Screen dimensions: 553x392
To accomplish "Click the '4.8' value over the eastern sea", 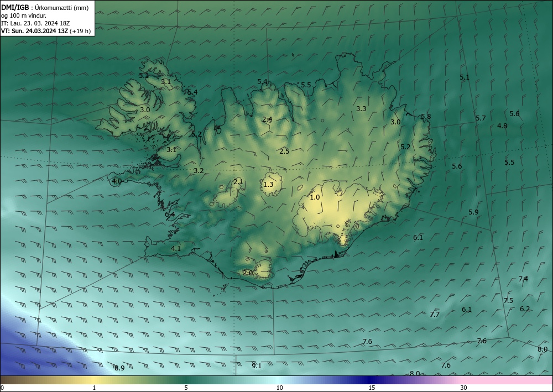I will 502,126.
